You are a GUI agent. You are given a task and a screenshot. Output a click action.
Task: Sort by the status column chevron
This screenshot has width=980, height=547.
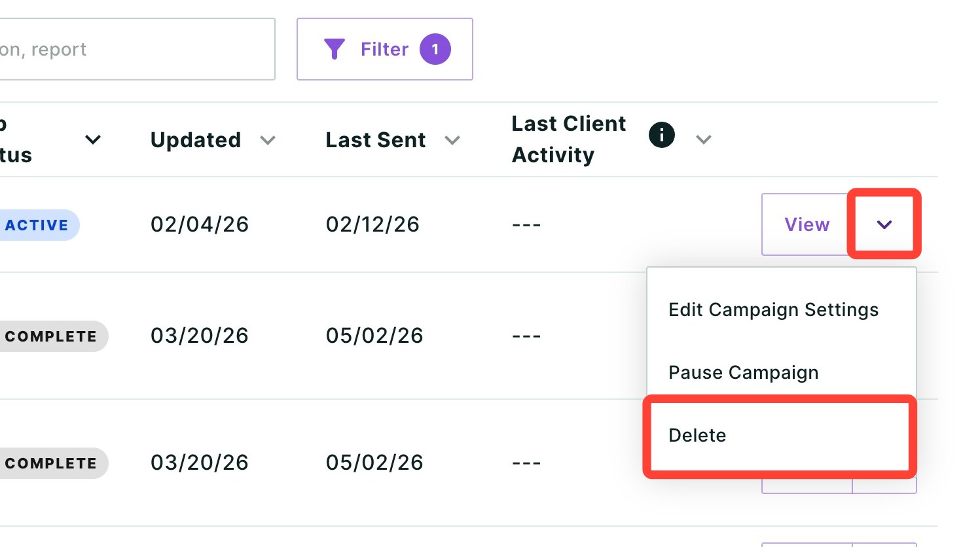click(93, 139)
